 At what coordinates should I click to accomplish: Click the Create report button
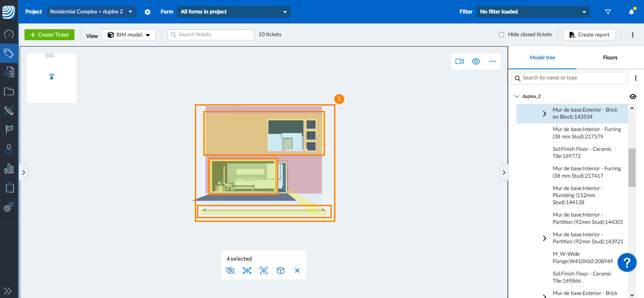coord(589,35)
